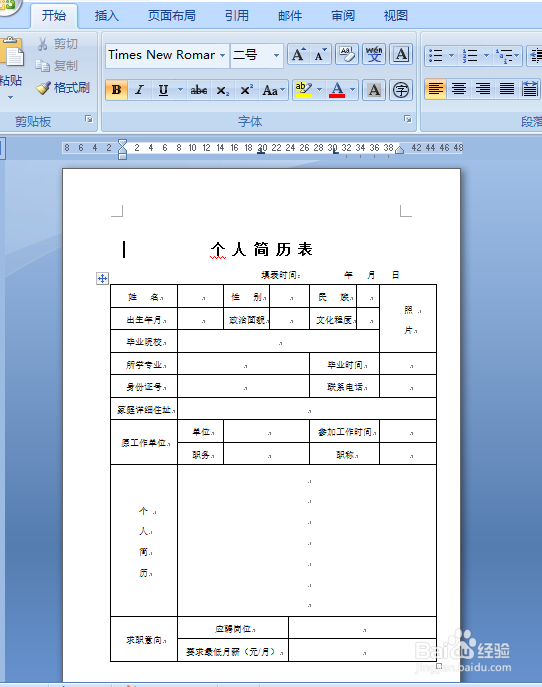Screen dimensions: 542x687
Task: Click the table move handle icon
Action: pyautogui.click(x=103, y=278)
